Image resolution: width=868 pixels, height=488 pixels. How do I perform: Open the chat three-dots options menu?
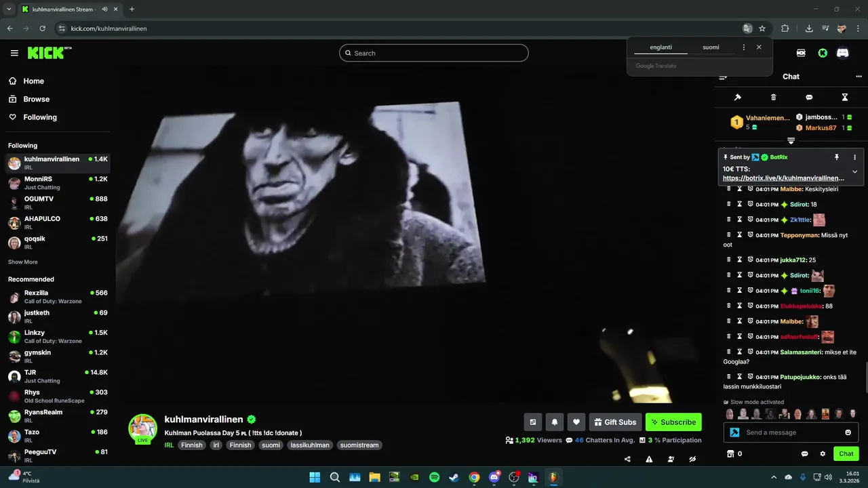[859, 77]
